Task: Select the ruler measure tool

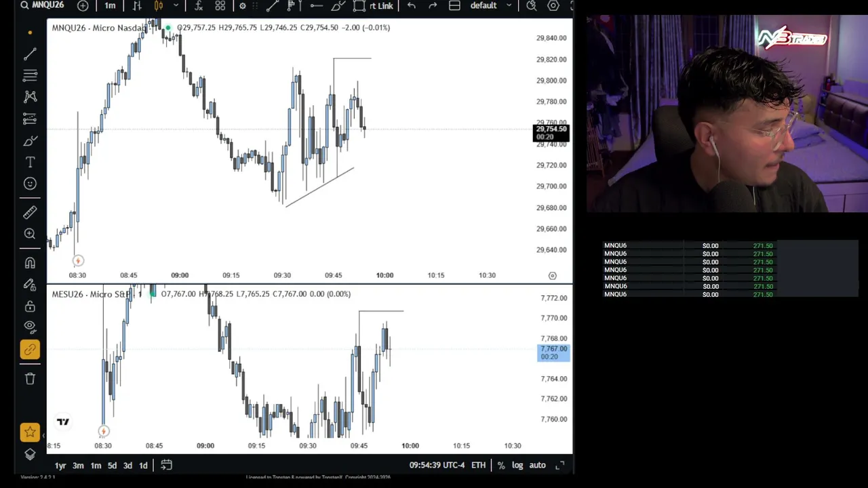Action: (x=30, y=213)
